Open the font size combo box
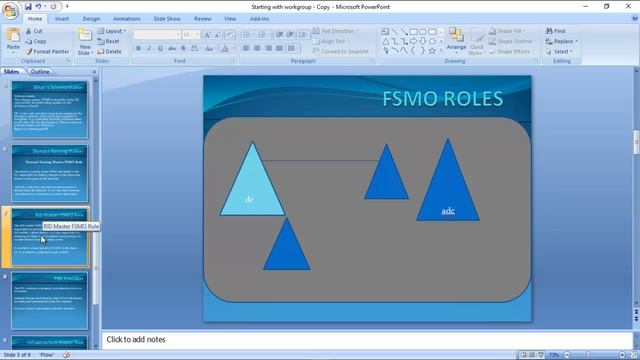Image resolution: width=640 pixels, height=360 pixels. coord(191,35)
